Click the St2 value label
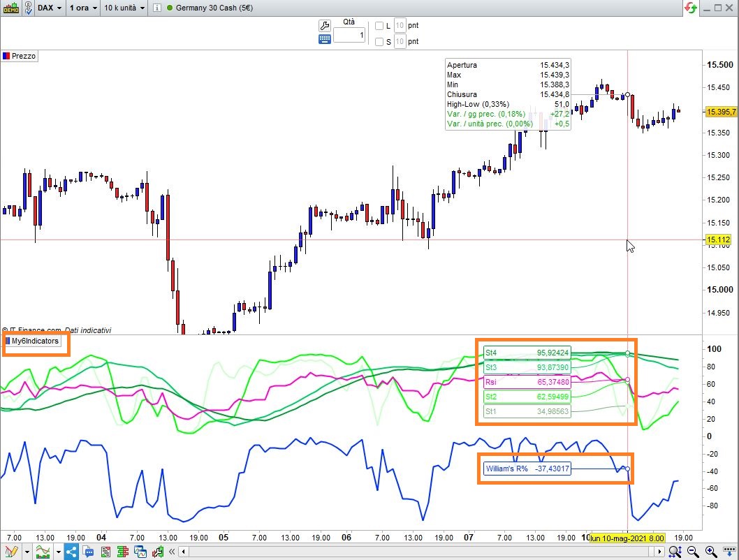The width and height of the screenshot is (739, 560). (527, 397)
